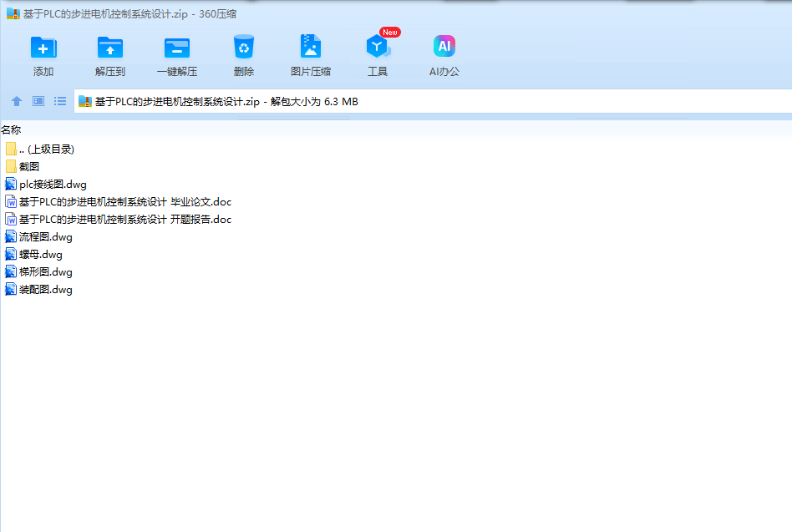Click the dwg icon of 螺母.dwg
The height and width of the screenshot is (532, 792).
click(x=11, y=255)
